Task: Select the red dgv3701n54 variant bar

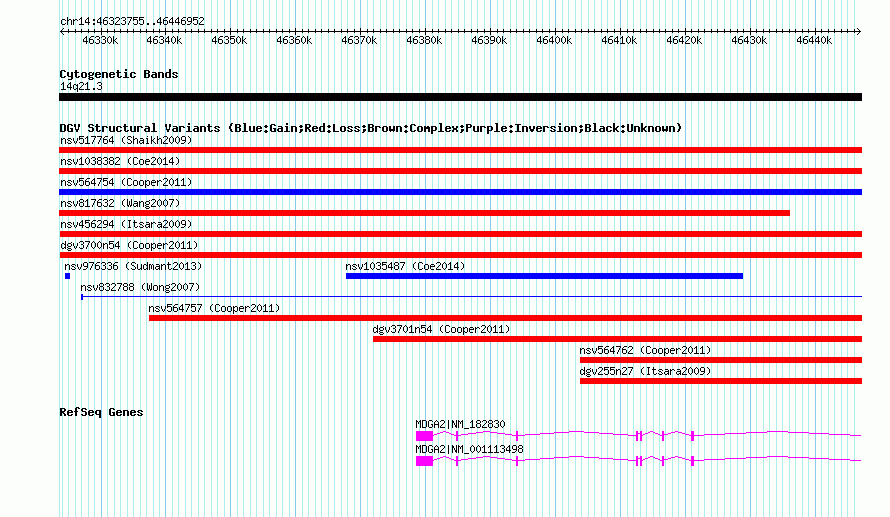Action: tap(618, 339)
